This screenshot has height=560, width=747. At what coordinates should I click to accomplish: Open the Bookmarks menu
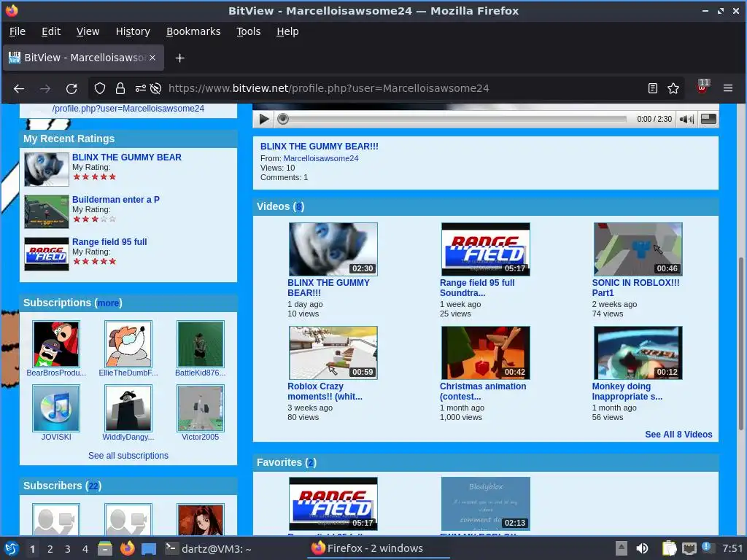pyautogui.click(x=193, y=31)
